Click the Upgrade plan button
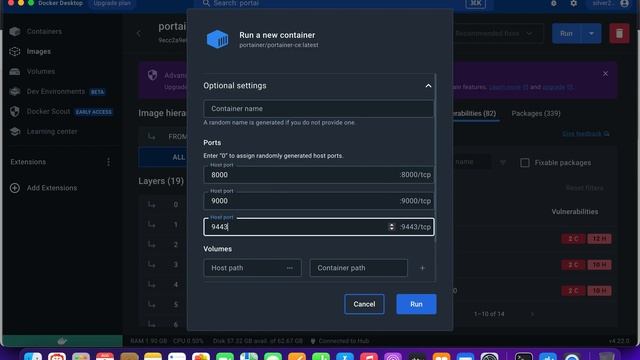The height and width of the screenshot is (360, 640). [112, 3]
